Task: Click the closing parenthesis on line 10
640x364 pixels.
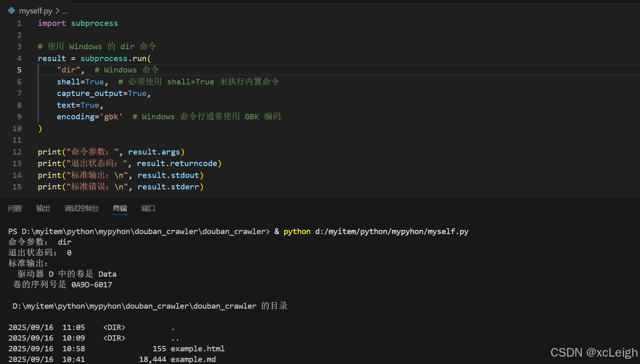Action: point(40,129)
